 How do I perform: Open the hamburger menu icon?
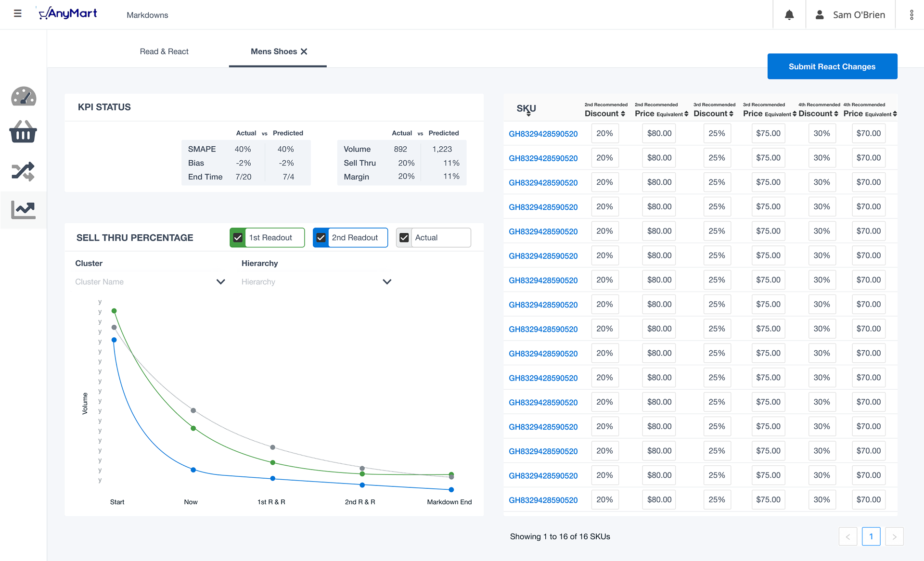coord(18,13)
